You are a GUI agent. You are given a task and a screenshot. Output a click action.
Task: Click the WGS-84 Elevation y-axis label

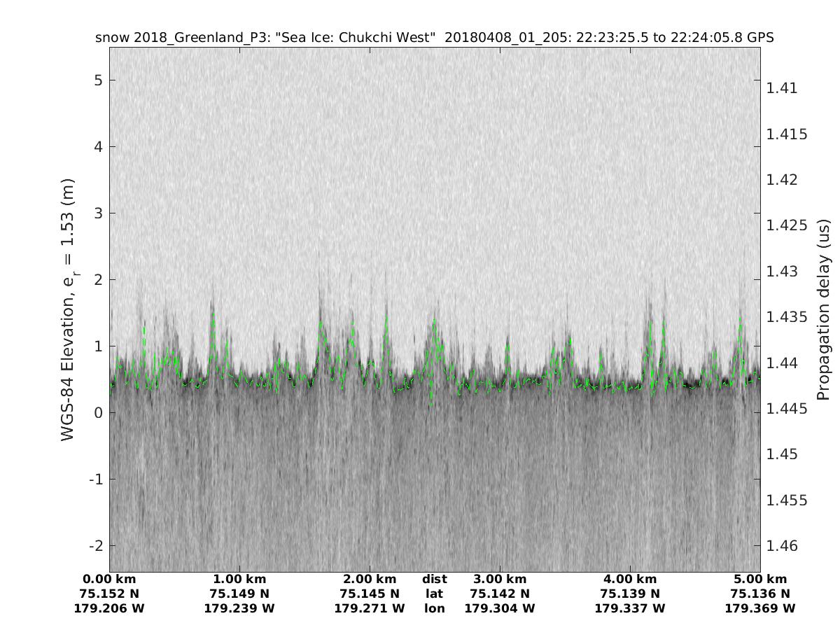(x=68, y=309)
